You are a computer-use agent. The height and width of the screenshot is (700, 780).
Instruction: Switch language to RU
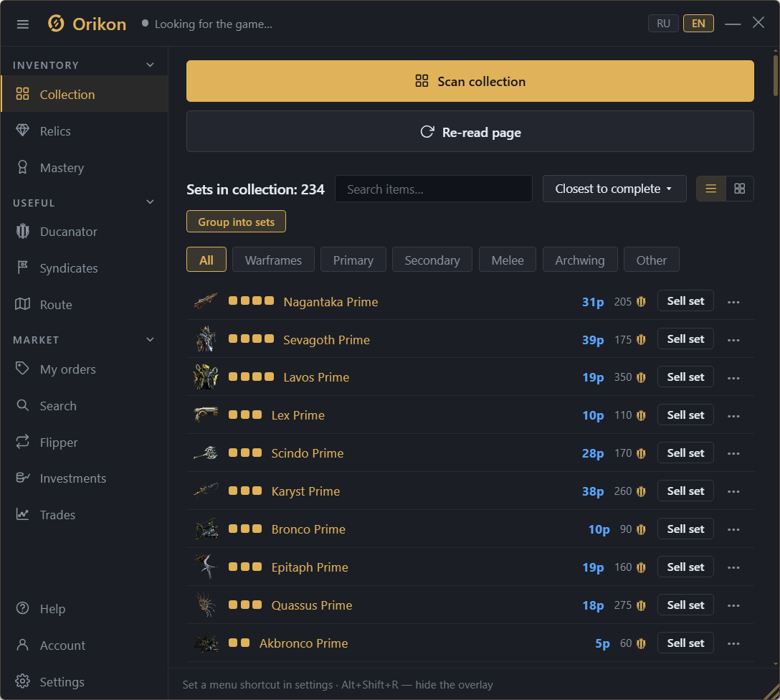tap(663, 24)
